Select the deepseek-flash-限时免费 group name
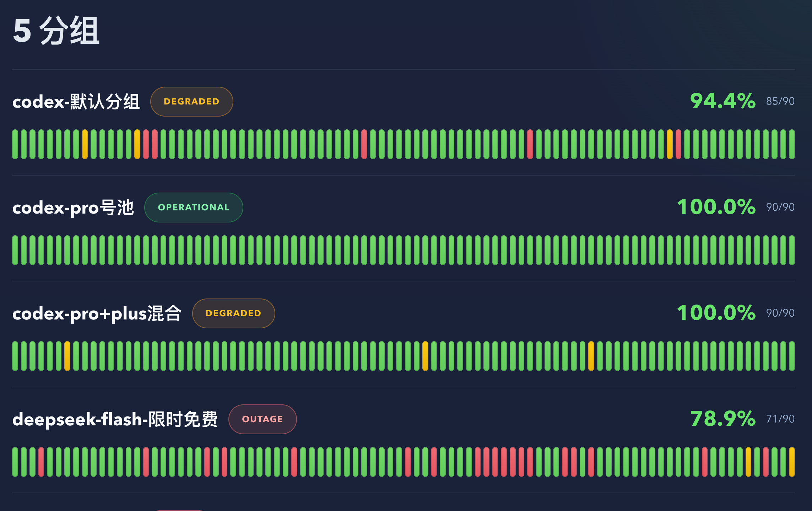 pyautogui.click(x=115, y=419)
